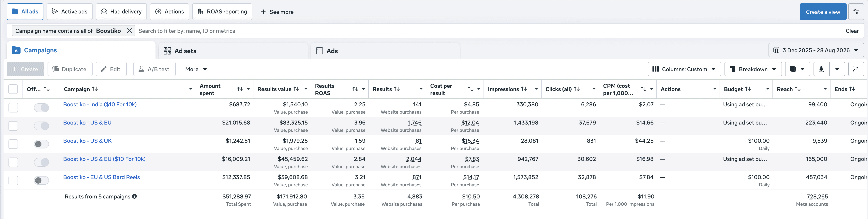Expand the More actions menu

point(196,69)
